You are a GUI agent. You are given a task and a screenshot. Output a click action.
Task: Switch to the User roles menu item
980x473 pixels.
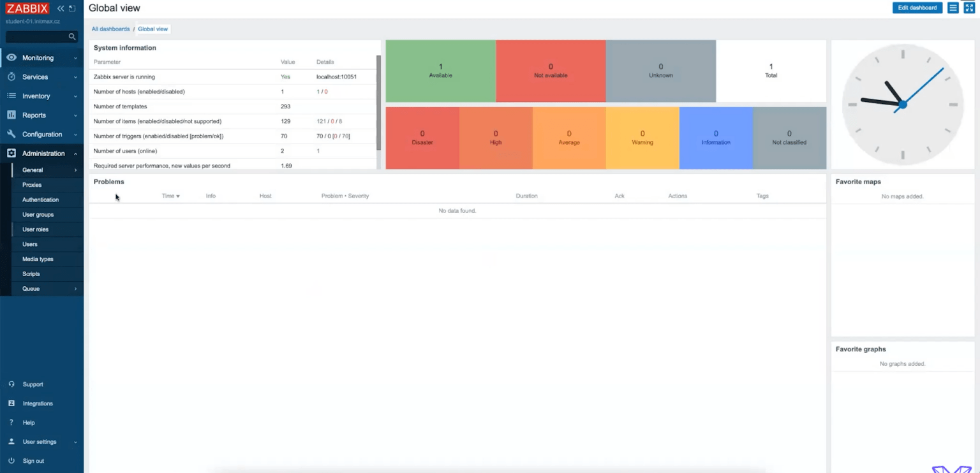pyautogui.click(x=35, y=229)
